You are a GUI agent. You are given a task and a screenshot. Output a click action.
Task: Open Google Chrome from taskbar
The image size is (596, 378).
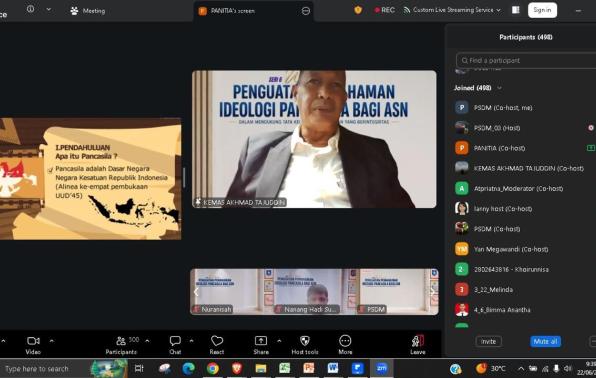pos(213,368)
